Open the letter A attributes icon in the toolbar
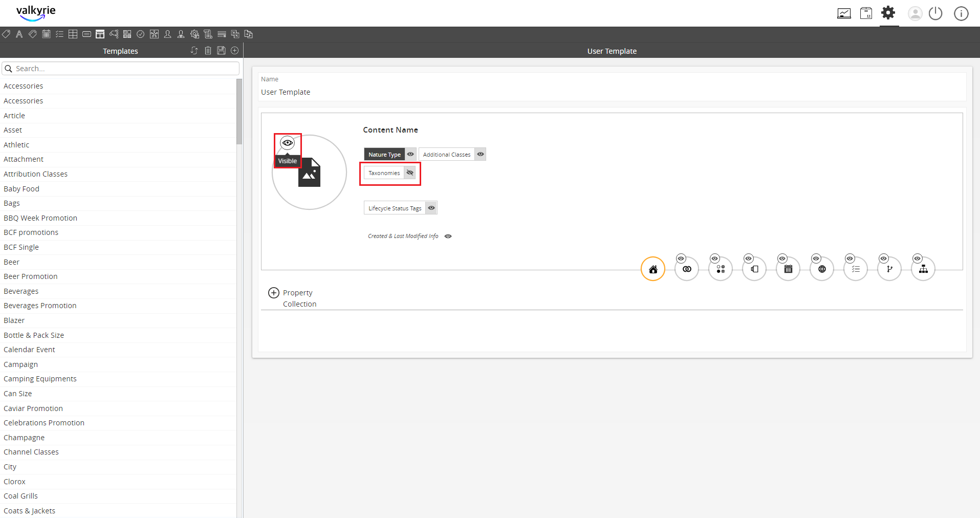Viewport: 980px width, 518px height. click(19, 34)
